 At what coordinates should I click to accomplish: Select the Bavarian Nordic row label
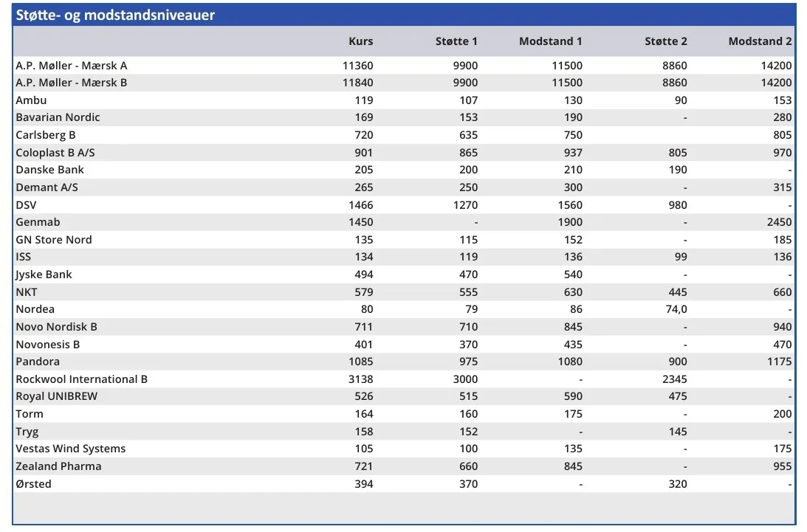click(58, 117)
